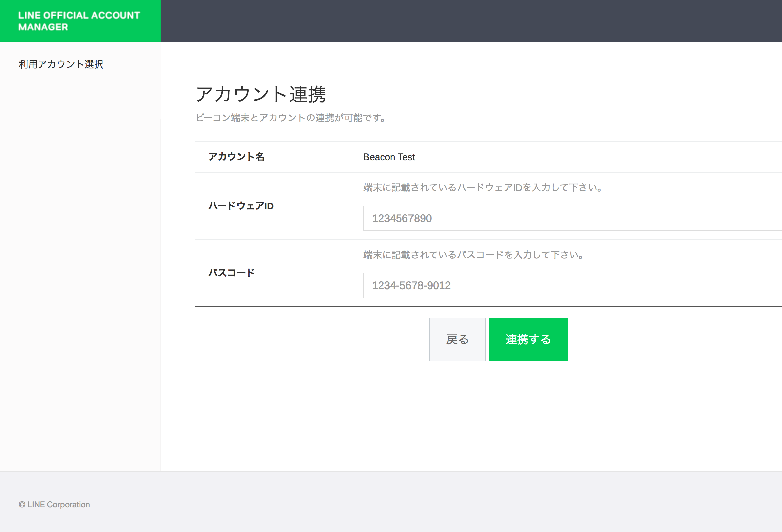Click the 1234567890 placeholder text
Image resolution: width=782 pixels, height=532 pixels.
(x=402, y=218)
